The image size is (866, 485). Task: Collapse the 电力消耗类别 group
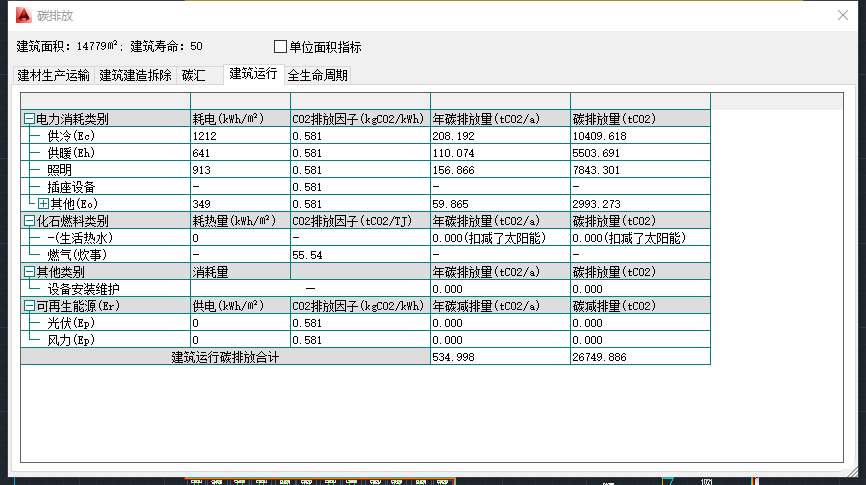pyautogui.click(x=29, y=119)
